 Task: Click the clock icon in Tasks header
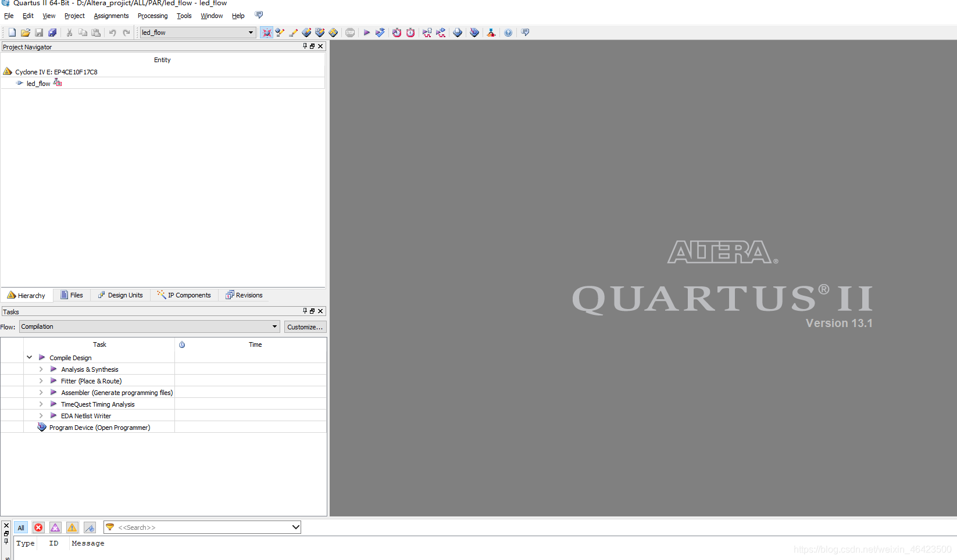click(182, 344)
